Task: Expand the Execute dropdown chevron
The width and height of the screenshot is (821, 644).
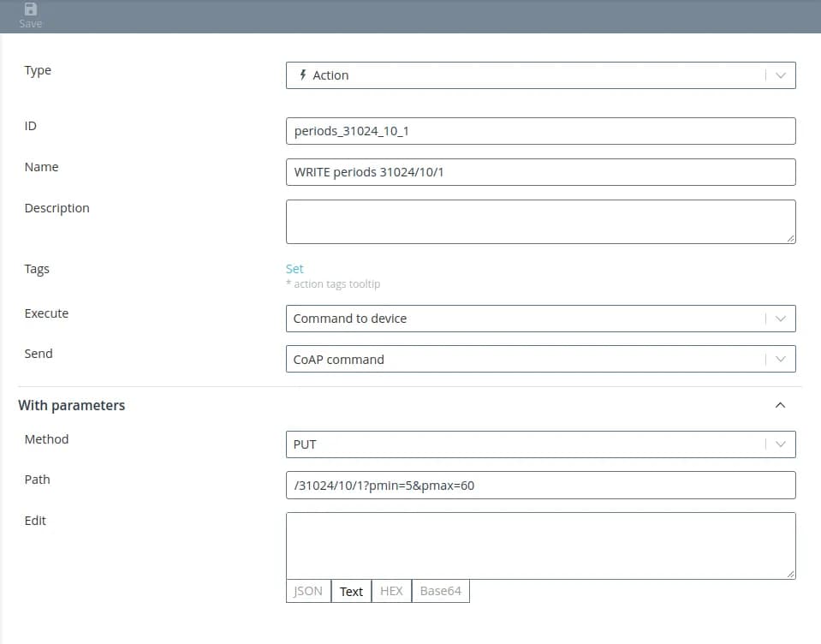Action: click(x=780, y=319)
